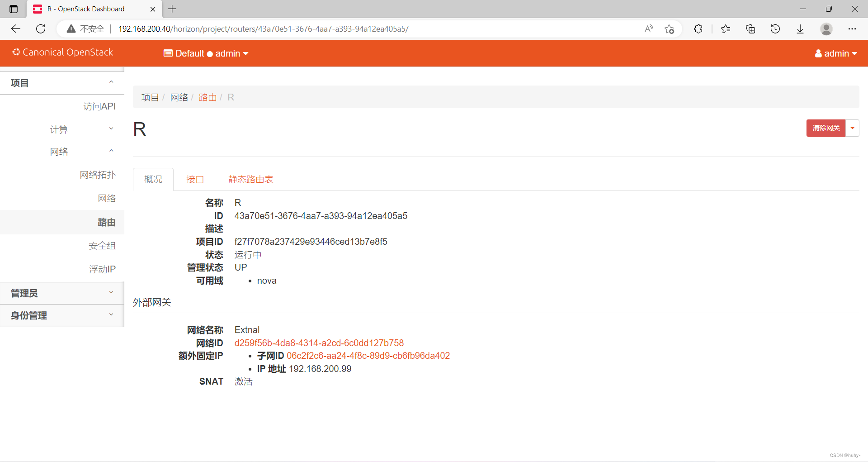868x462 pixels.
Task: Click the 外部网关 section heading
Action: click(152, 302)
